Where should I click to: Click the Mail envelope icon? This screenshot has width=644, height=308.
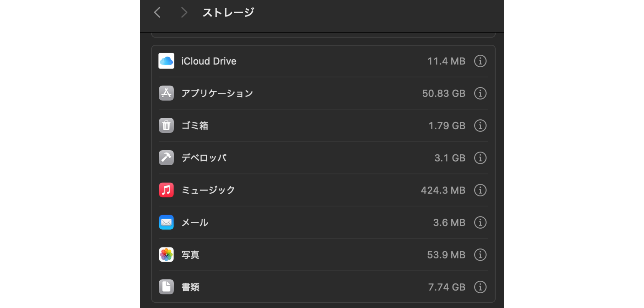pos(166,222)
